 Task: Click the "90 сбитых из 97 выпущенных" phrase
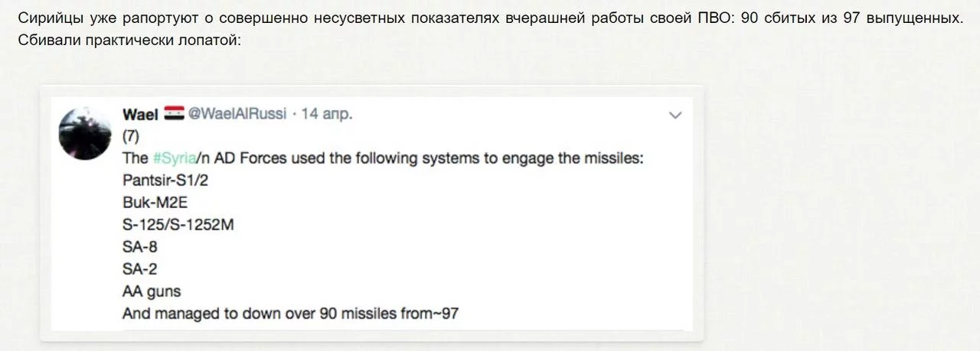pos(852,18)
